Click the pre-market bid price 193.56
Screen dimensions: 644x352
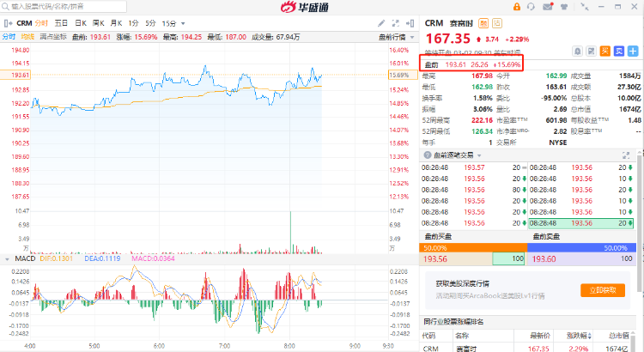point(435,259)
